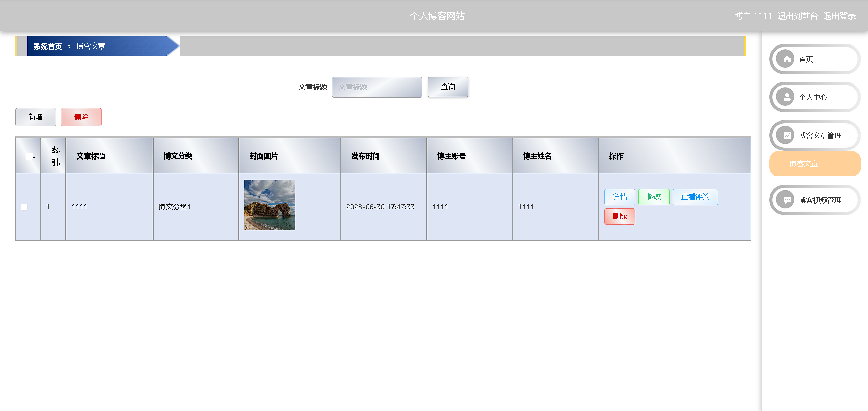Go to 首页 in the sidebar
Image resolution: width=868 pixels, height=411 pixels.
click(806, 59)
